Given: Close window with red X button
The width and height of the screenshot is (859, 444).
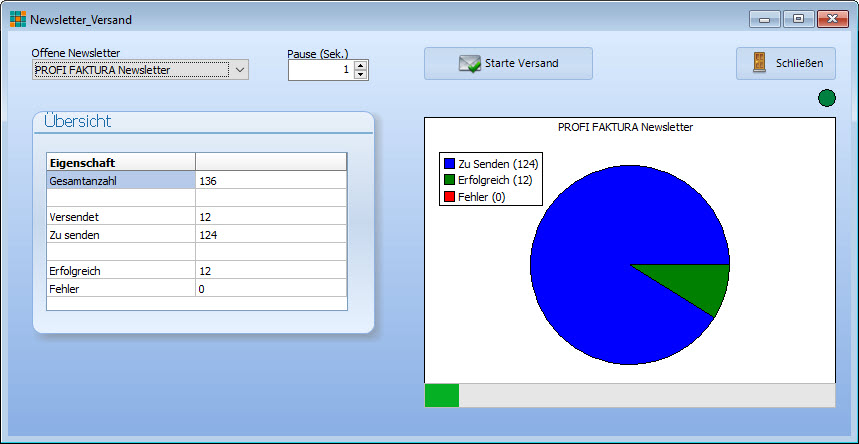Looking at the screenshot, I should click(833, 19).
